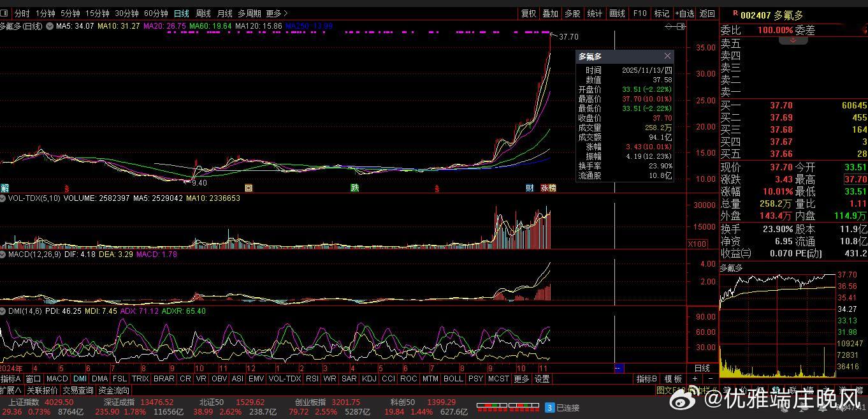868x419 pixels.
Task: Open the MACD indicator settings icon
Action: click(x=4, y=254)
